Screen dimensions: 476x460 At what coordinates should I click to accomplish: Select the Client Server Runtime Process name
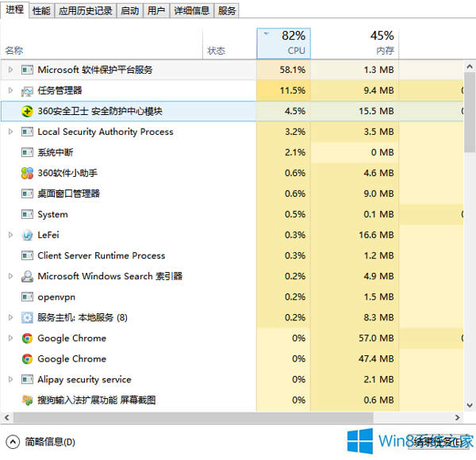click(x=101, y=256)
